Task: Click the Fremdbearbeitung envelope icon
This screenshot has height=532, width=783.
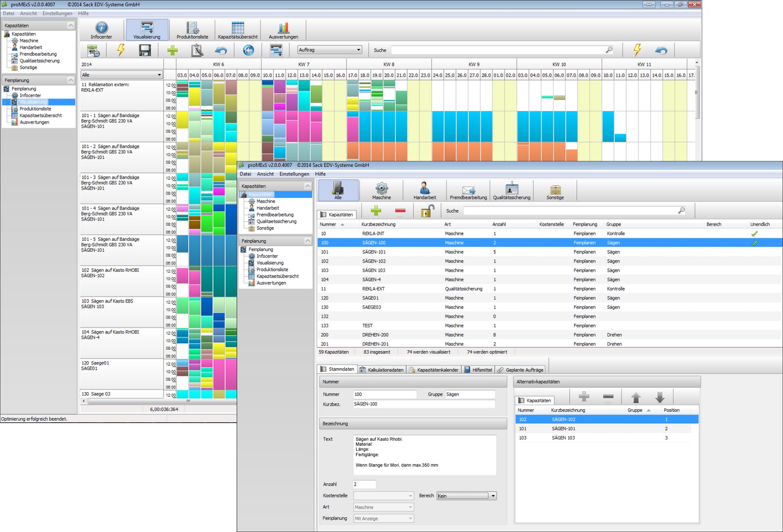Action: (x=468, y=191)
